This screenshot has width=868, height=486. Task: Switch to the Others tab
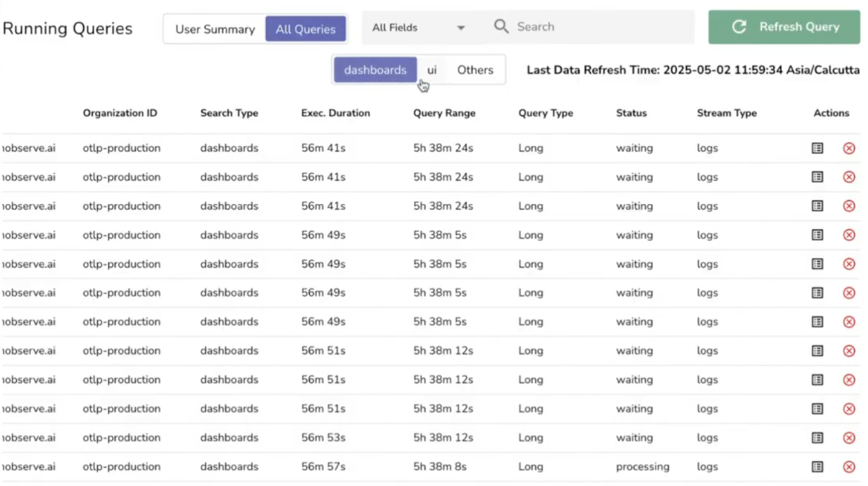pos(474,70)
